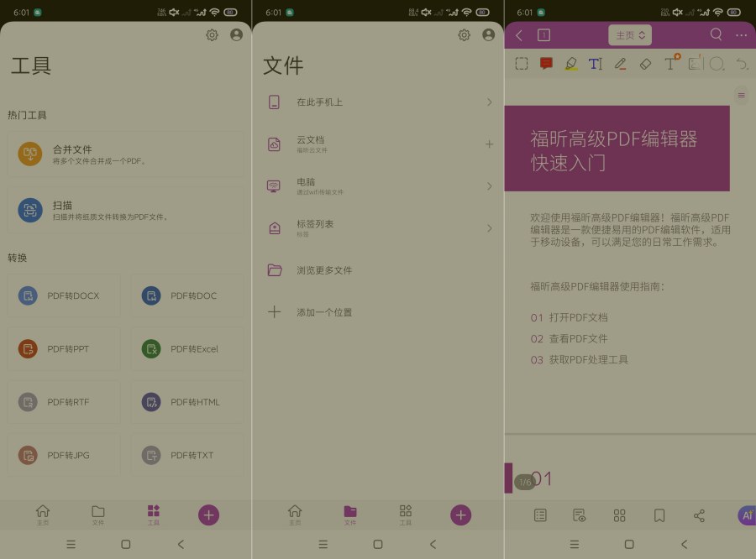Toggle the document view mode
The height and width of the screenshot is (559, 756).
578,515
